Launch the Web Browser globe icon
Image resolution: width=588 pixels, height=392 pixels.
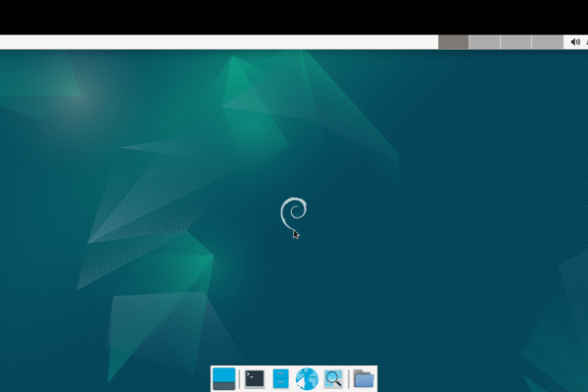coord(307,379)
